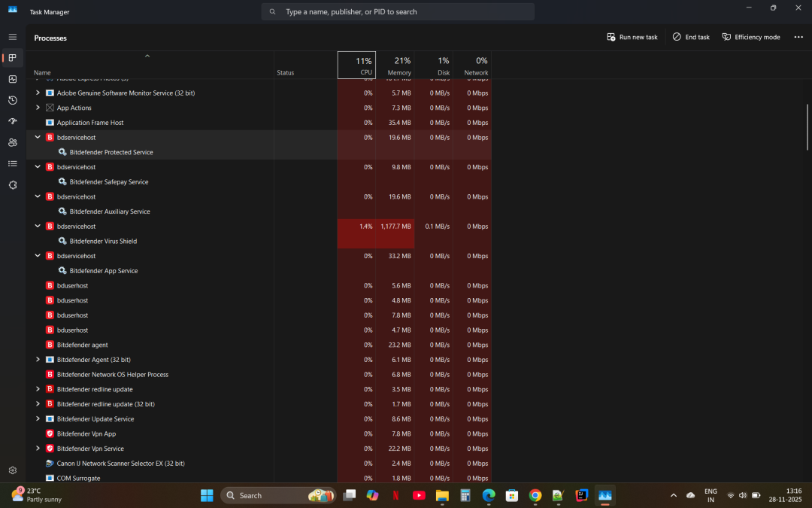Click the ENG IN language indicator
812x508 pixels.
[x=710, y=495]
